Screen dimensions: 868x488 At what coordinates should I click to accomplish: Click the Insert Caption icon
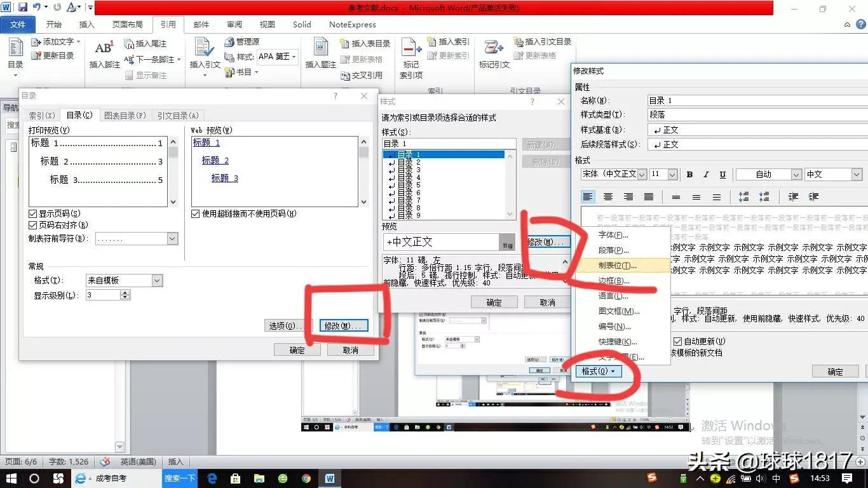320,50
